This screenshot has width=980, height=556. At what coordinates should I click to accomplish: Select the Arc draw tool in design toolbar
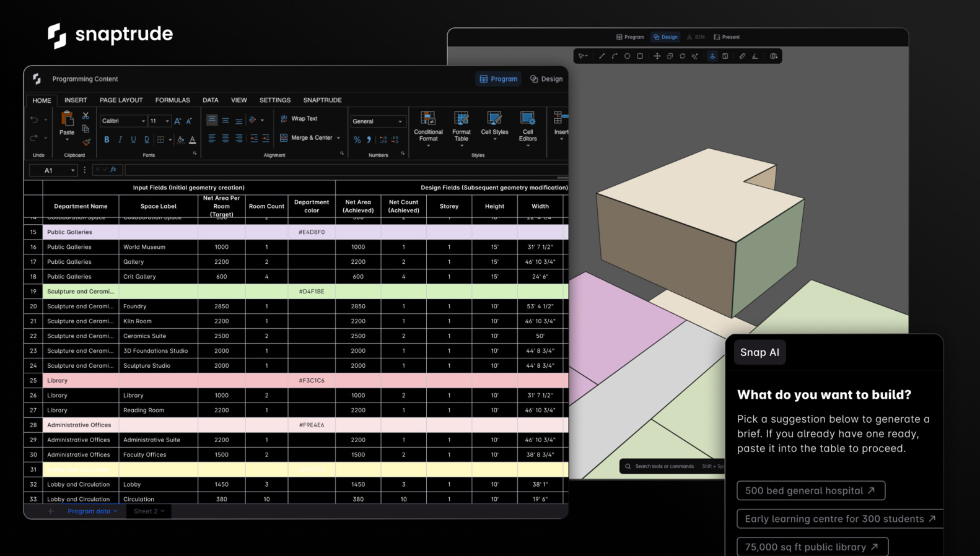point(615,56)
